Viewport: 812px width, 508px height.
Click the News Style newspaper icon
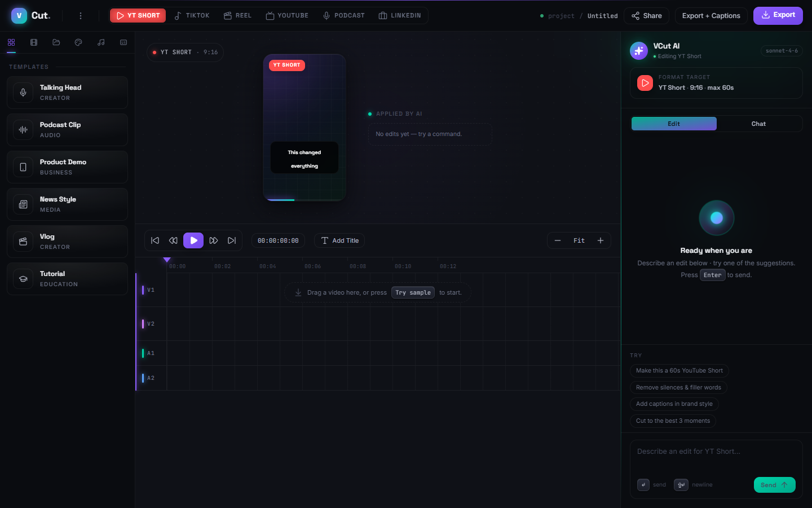[23, 204]
